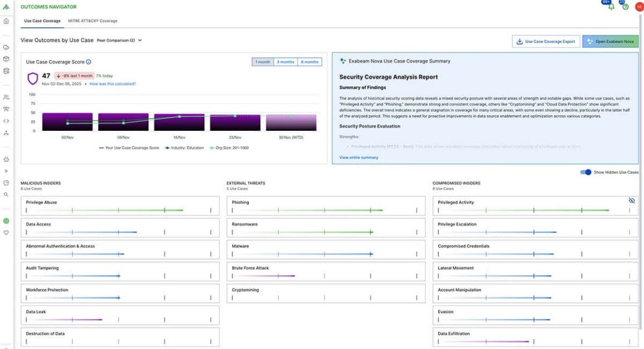Click the View entire summary link
This screenshot has height=349, width=644.
click(x=359, y=158)
